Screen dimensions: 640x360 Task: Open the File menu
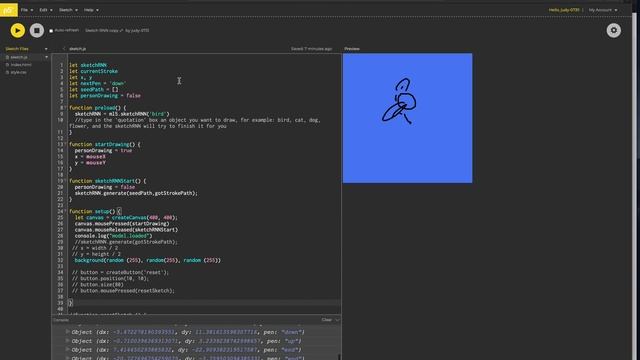pyautogui.click(x=27, y=10)
